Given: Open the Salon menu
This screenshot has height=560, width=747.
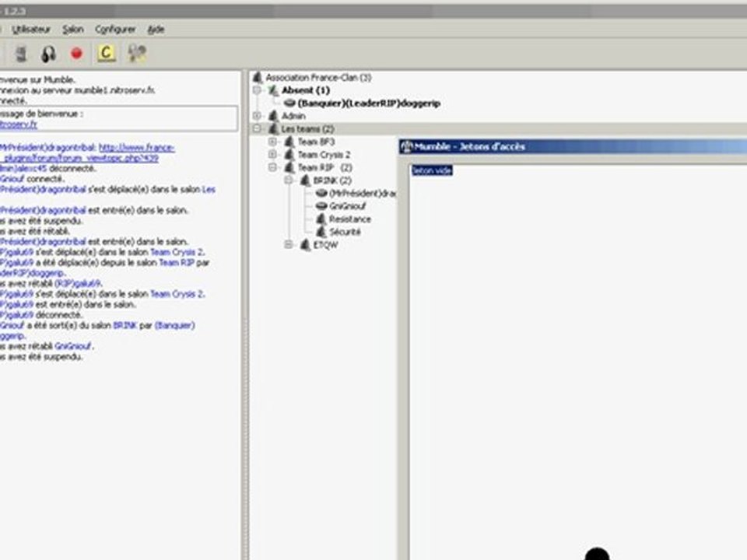Looking at the screenshot, I should (x=73, y=30).
